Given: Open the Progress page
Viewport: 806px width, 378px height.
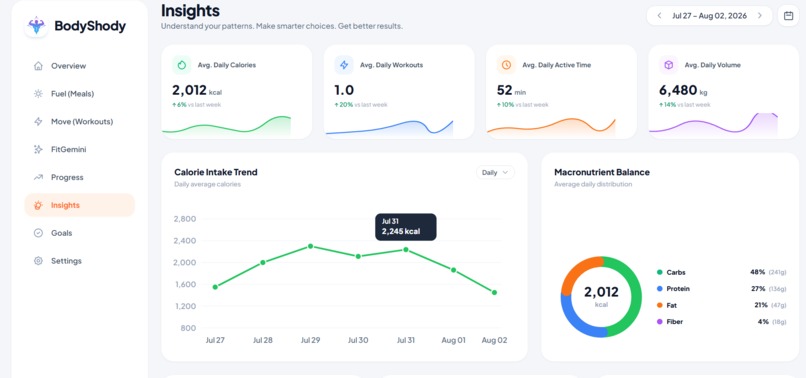Looking at the screenshot, I should (79, 177).
